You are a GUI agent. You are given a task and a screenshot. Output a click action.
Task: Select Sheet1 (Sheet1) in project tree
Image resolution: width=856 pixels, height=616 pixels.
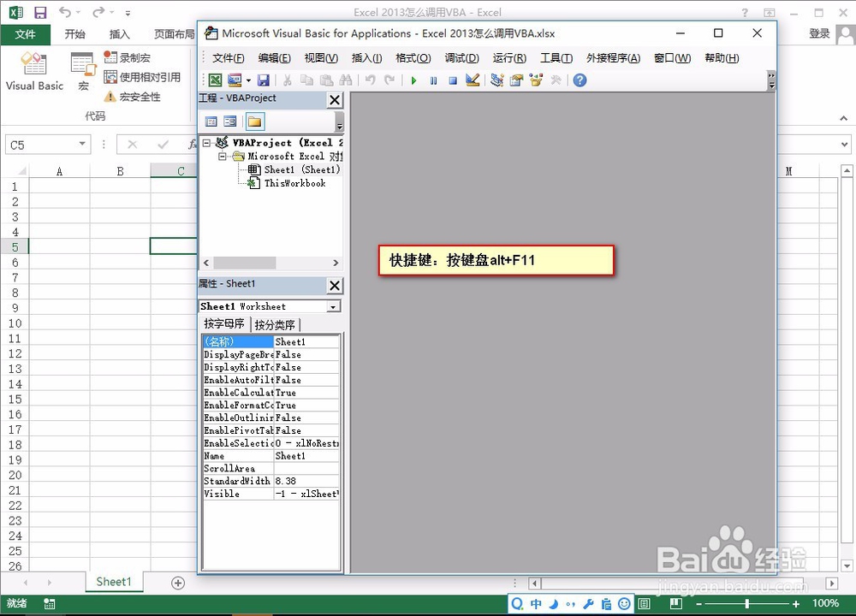pos(301,169)
